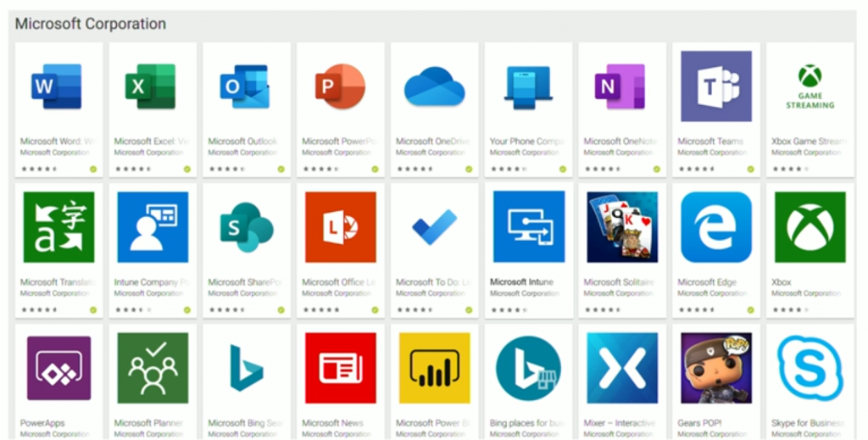Screen dimensions: 868x440
Task: Open the Microsoft Solitaire Collection icon
Action: (622, 226)
